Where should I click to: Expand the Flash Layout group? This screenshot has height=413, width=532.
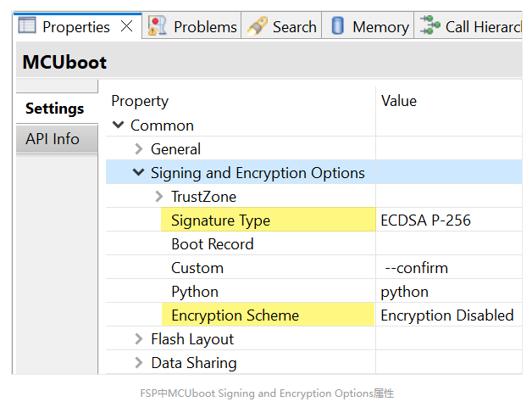coord(139,338)
